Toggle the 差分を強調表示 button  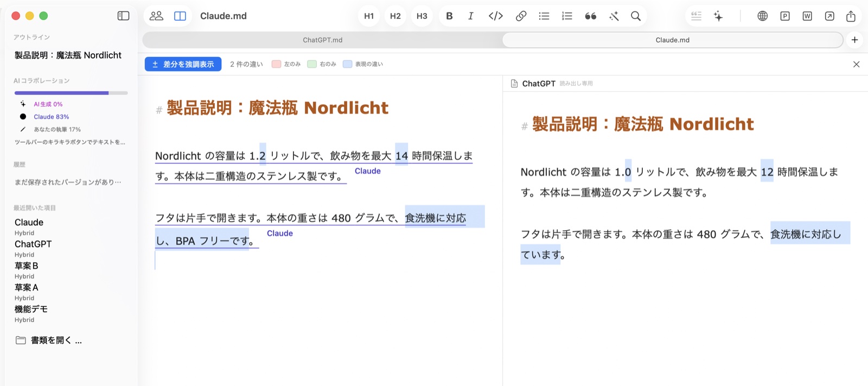click(x=183, y=64)
